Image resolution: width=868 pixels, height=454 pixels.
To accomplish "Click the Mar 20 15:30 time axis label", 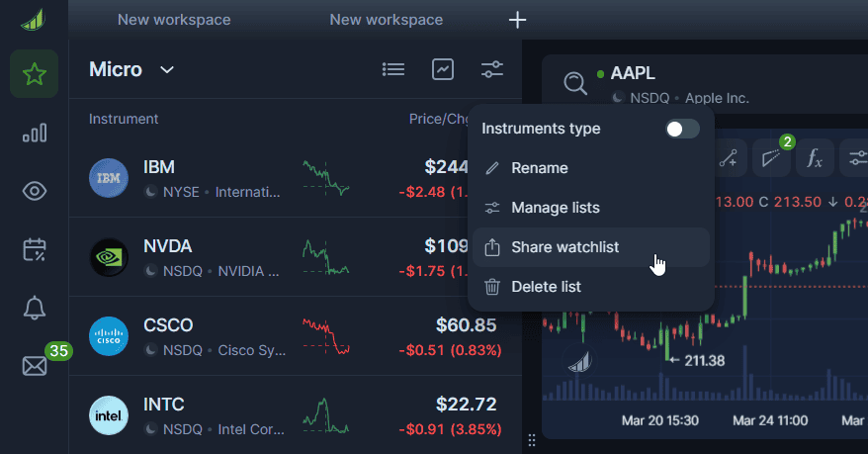I will [x=659, y=420].
